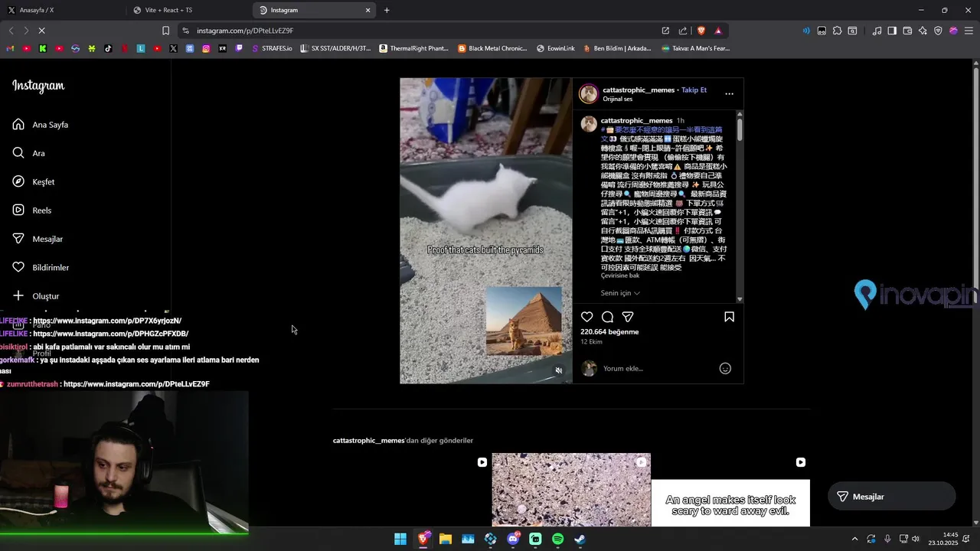Viewport: 980px width, 551px height.
Task: Open floating Mesajlar button at bottom right
Action: coord(892,497)
